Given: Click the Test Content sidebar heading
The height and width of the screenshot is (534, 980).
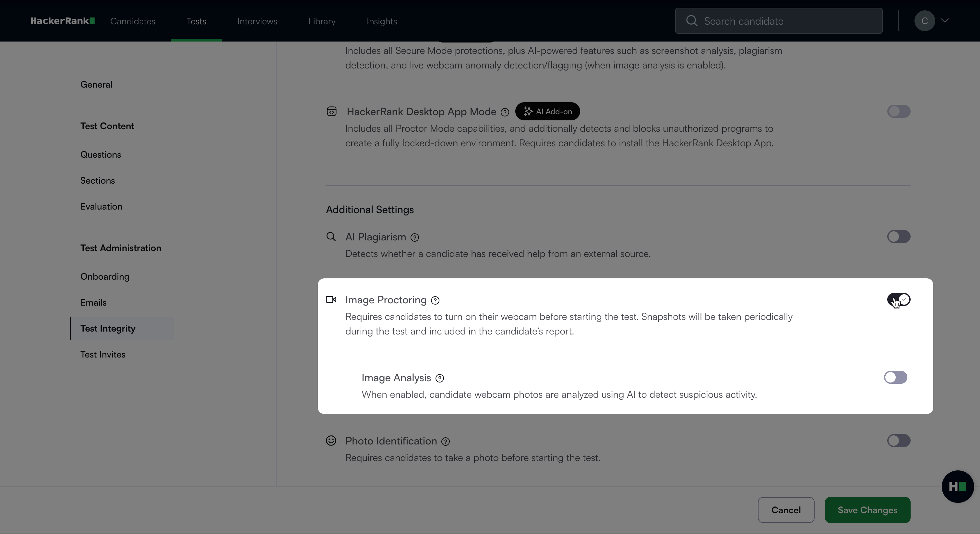Looking at the screenshot, I should pyautogui.click(x=107, y=126).
